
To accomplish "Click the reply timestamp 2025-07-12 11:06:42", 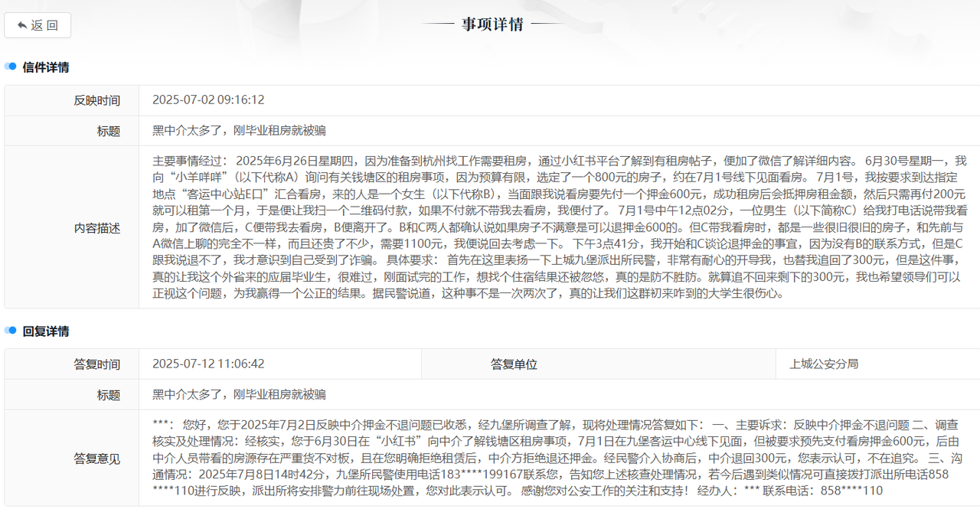I will [x=208, y=364].
